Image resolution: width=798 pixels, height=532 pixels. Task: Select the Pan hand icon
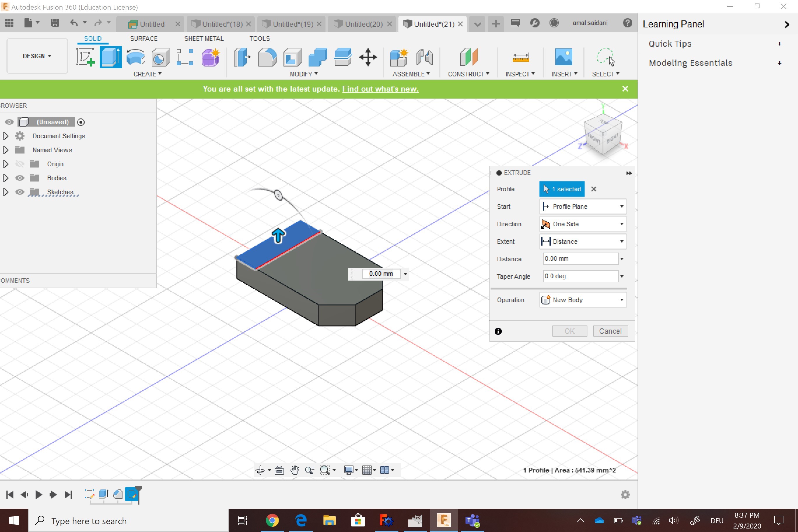pyautogui.click(x=294, y=470)
